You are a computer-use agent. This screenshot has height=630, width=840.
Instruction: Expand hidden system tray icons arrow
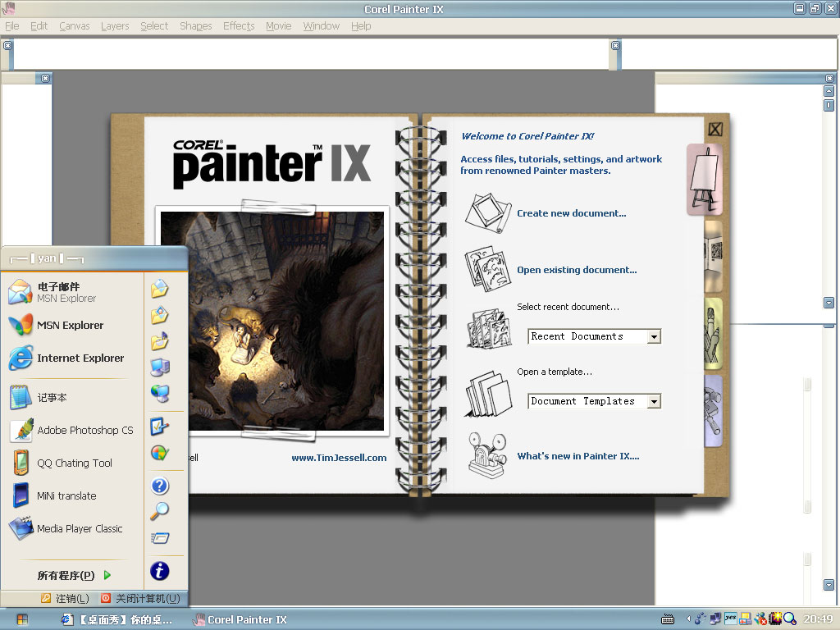688,619
